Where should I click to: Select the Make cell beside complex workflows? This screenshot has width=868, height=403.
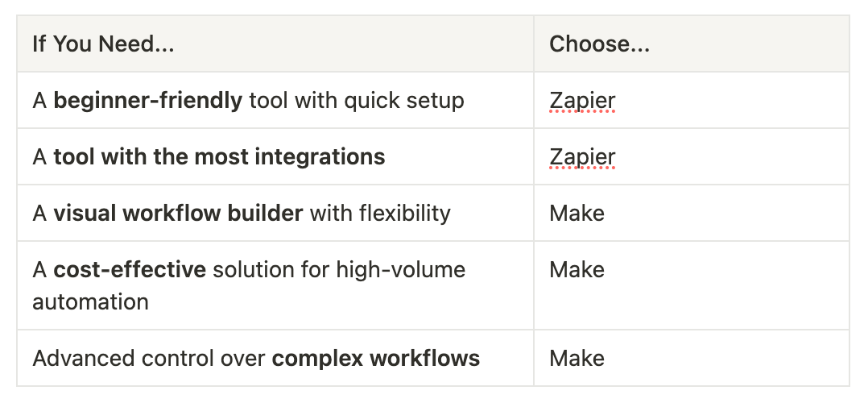coord(692,358)
